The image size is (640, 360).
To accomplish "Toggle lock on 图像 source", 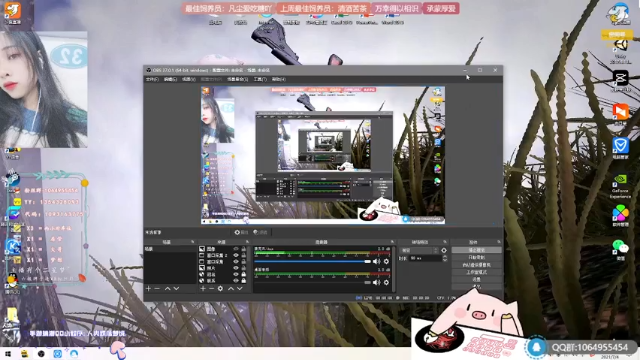I will click(244, 249).
